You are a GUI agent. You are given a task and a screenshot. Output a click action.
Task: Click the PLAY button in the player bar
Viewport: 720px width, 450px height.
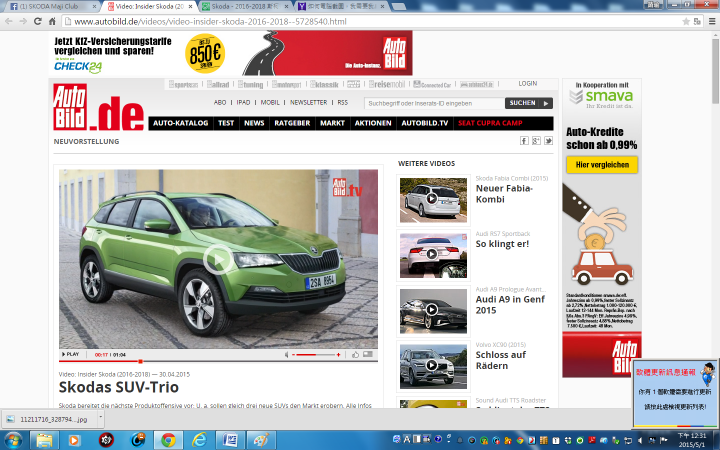pyautogui.click(x=70, y=354)
